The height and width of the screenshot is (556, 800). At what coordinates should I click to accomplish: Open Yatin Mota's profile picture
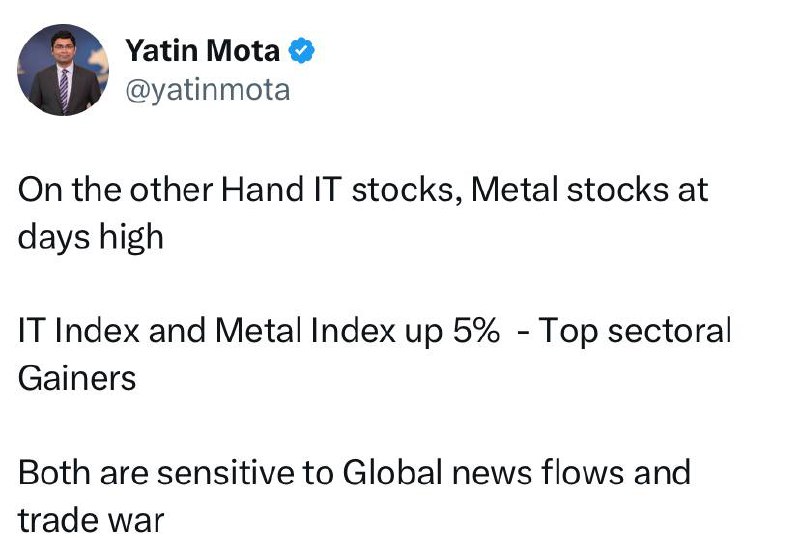click(63, 70)
